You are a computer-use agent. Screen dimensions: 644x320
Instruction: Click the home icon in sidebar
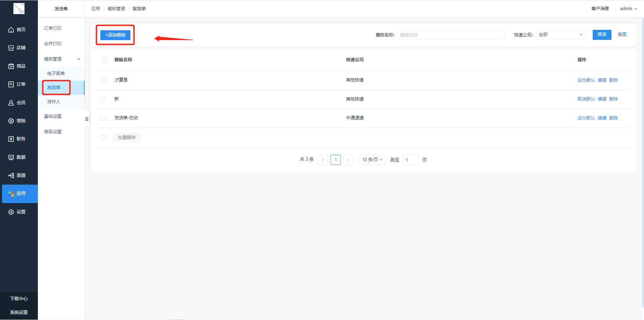[11, 30]
